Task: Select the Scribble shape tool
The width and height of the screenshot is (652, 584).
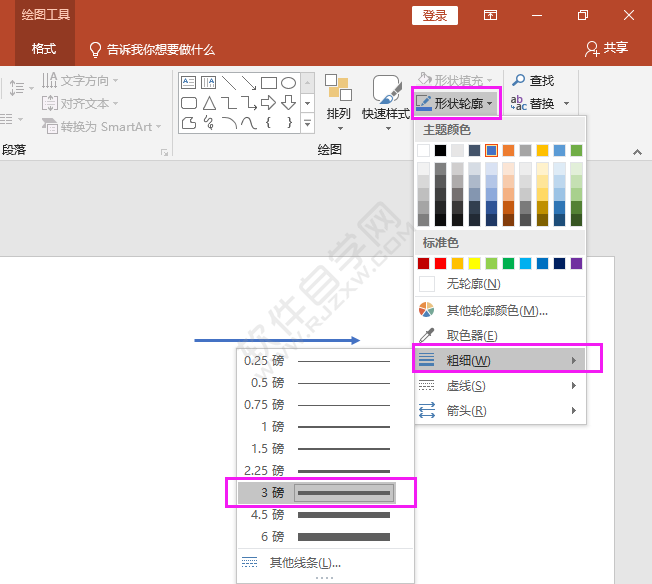Action: point(209,123)
